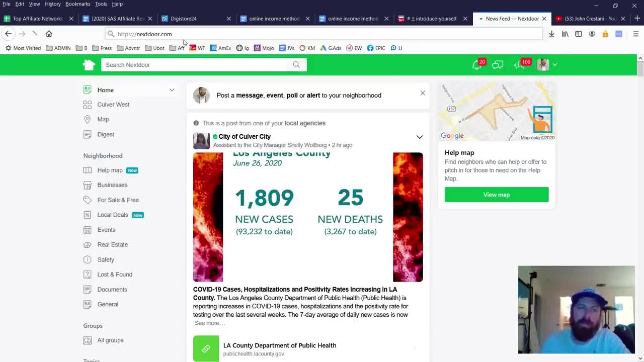Viewport: 644px width, 362px height.
Task: Expand the profile menu arrow in the header
Action: coord(555,65)
